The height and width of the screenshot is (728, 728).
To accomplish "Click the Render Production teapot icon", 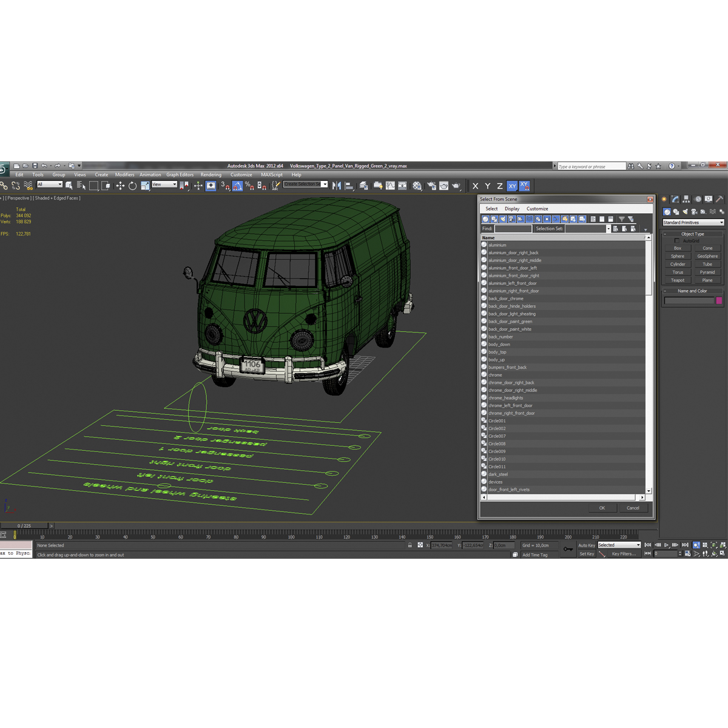I will [x=456, y=186].
